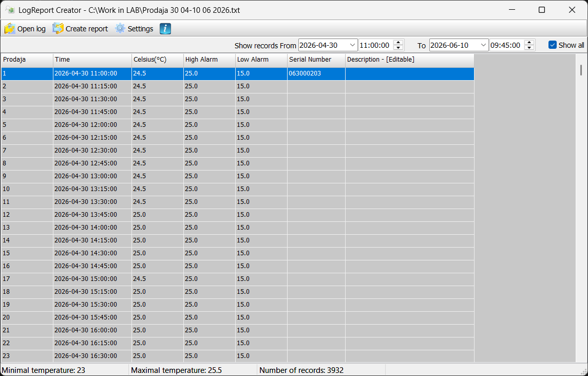Open Settings via the gear icon
The width and height of the screenshot is (588, 376).
point(120,29)
